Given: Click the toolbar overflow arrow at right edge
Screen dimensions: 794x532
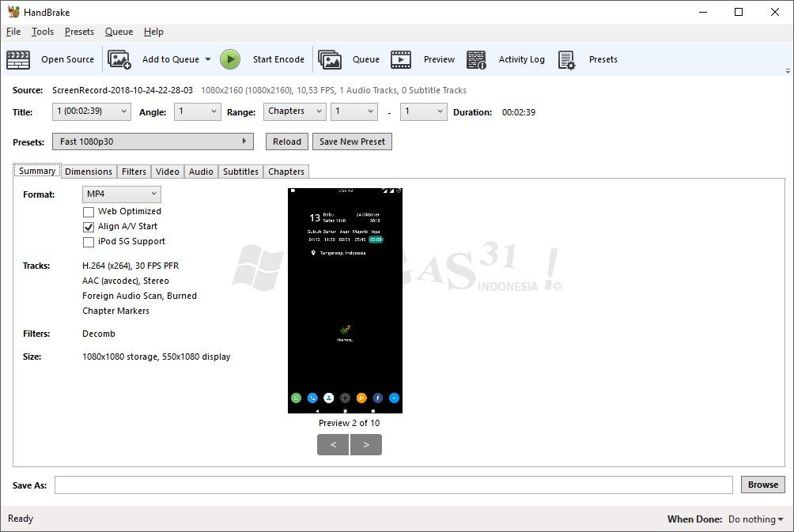Looking at the screenshot, I should click(788, 71).
